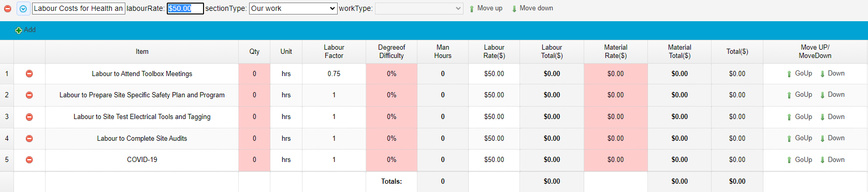Move the section up
This screenshot has width=868, height=192.
pos(485,8)
